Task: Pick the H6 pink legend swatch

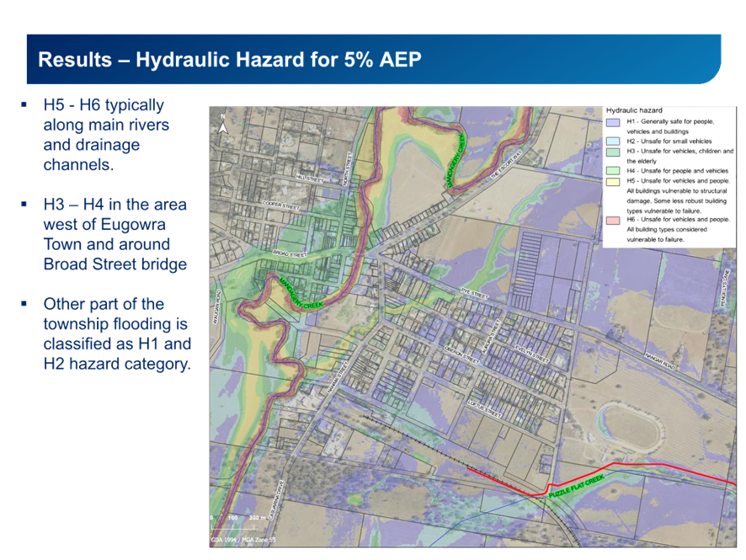Action: tap(613, 220)
